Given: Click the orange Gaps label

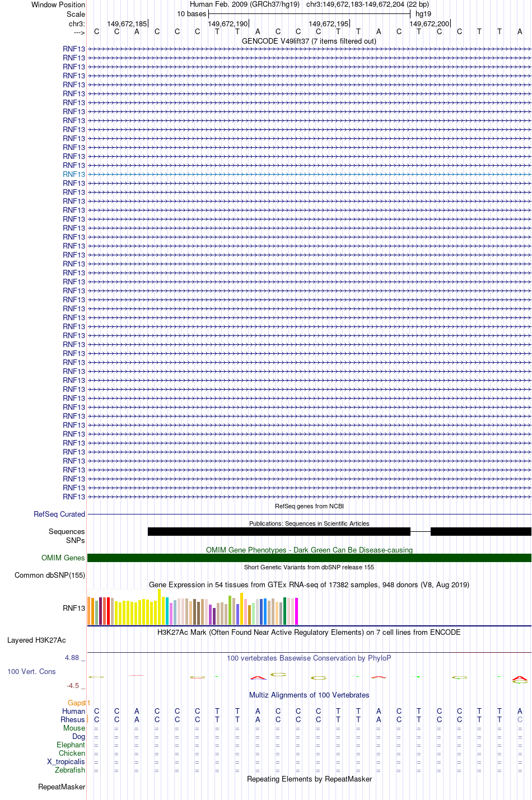Looking at the screenshot, I should pos(76,703).
